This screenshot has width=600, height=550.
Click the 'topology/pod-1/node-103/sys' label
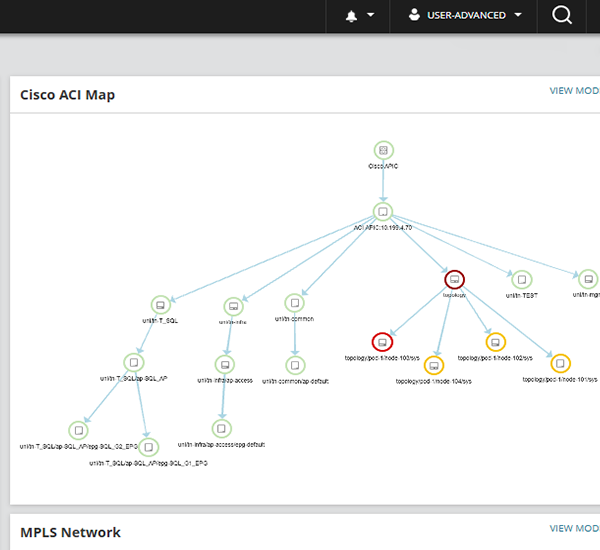point(382,358)
